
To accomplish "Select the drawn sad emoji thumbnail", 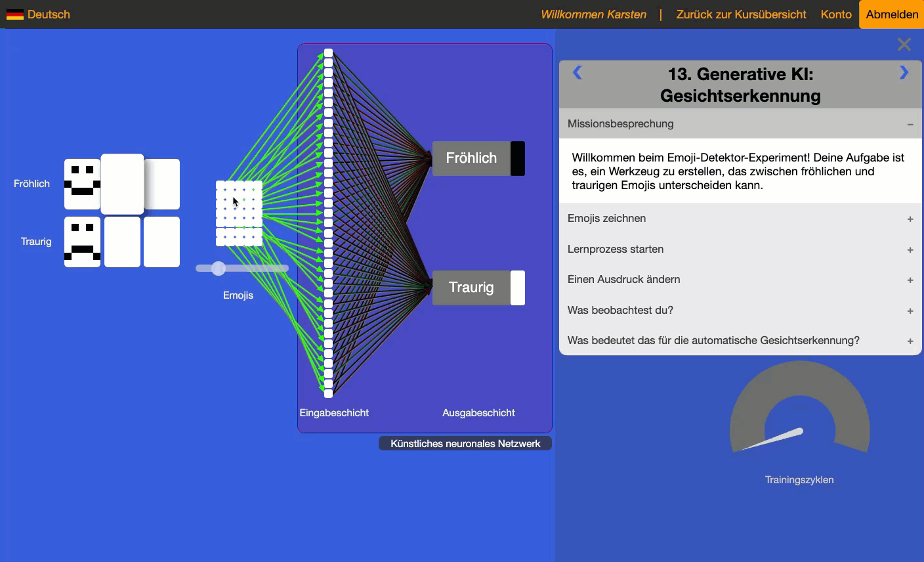I will coord(83,242).
